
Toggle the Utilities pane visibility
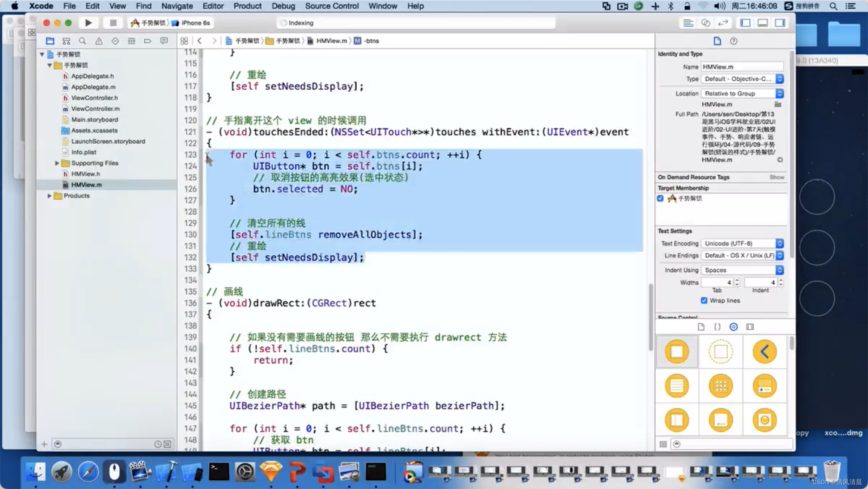click(780, 23)
